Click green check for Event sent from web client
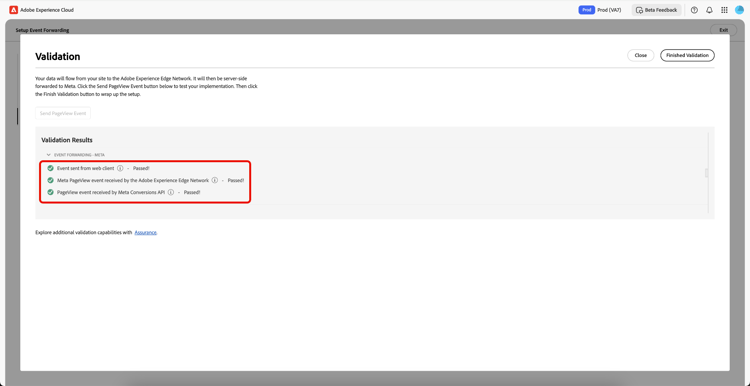This screenshot has width=750, height=386. point(50,168)
